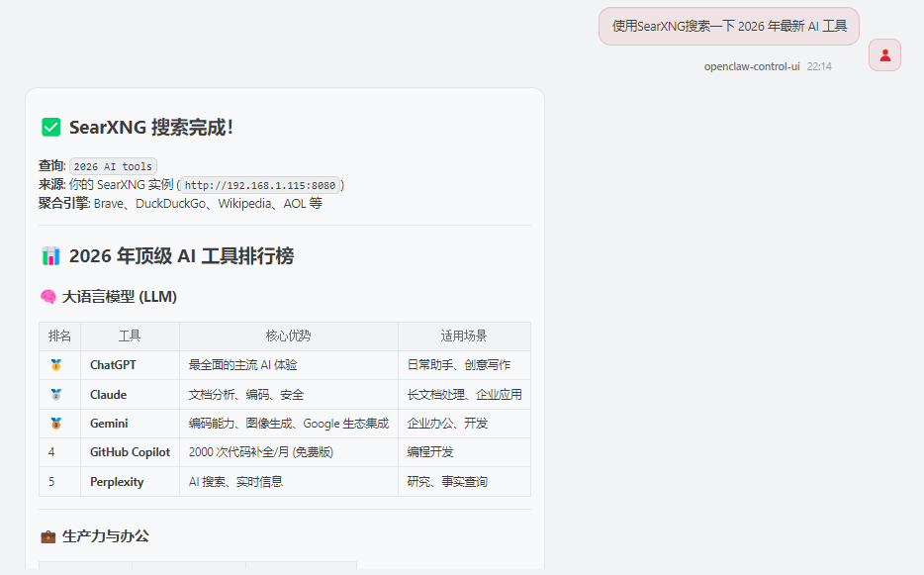The image size is (924, 575).
Task: Click the 22:14 message timestamp
Action: click(x=819, y=66)
